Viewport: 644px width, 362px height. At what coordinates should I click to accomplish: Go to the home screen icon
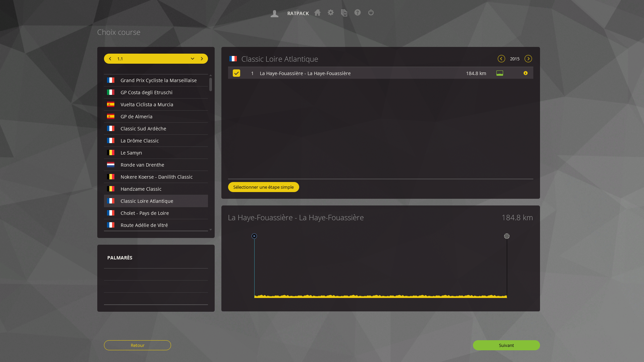coord(317,13)
